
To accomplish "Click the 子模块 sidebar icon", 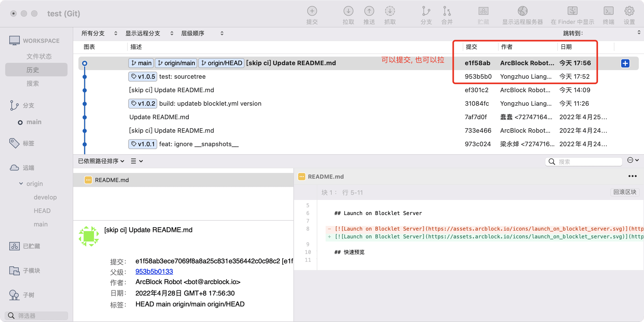I will coord(14,271).
